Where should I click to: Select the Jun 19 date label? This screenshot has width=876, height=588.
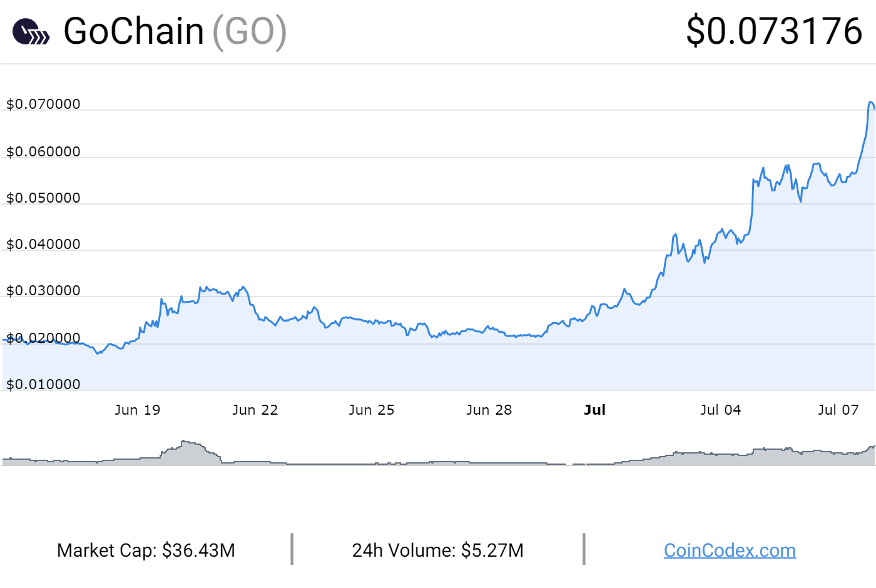(138, 410)
